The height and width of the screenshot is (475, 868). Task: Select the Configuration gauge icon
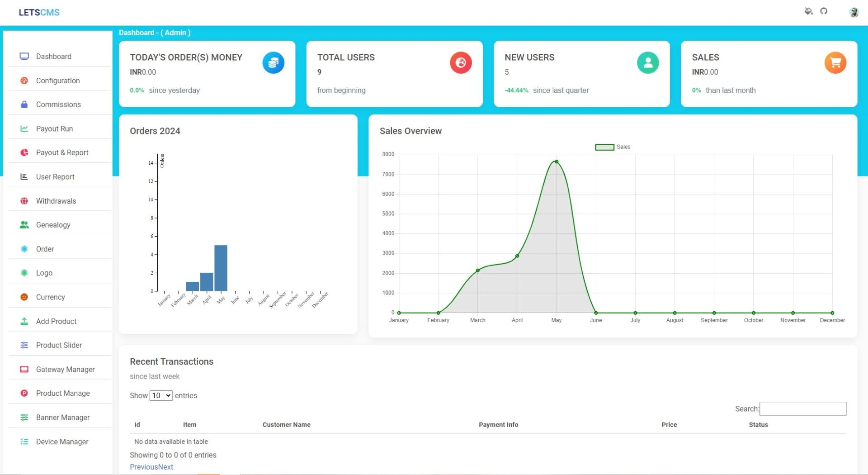coord(24,81)
